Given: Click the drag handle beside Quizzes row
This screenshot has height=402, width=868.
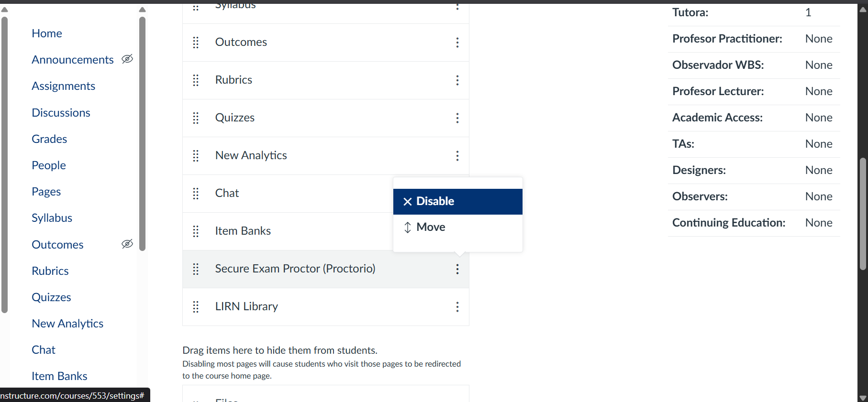Looking at the screenshot, I should [196, 118].
